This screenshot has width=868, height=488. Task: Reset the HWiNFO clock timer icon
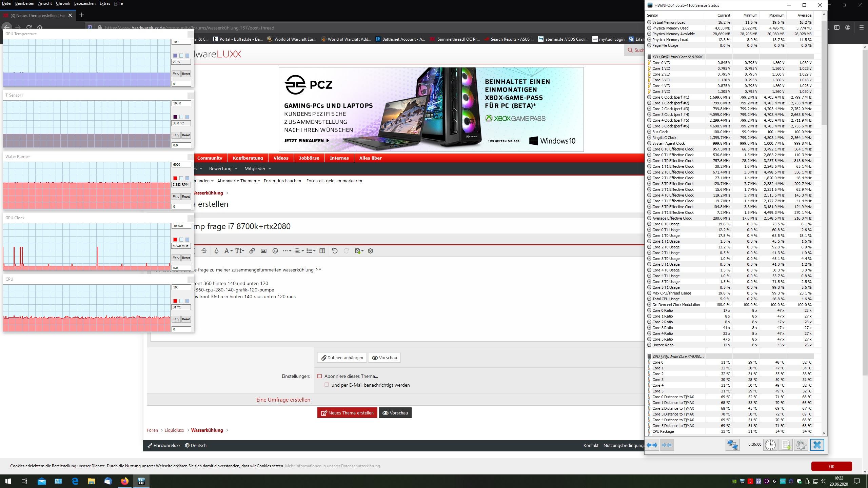(x=770, y=445)
